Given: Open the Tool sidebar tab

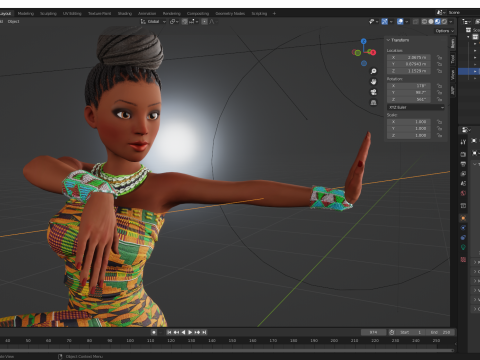Looking at the screenshot, I should (x=453, y=59).
